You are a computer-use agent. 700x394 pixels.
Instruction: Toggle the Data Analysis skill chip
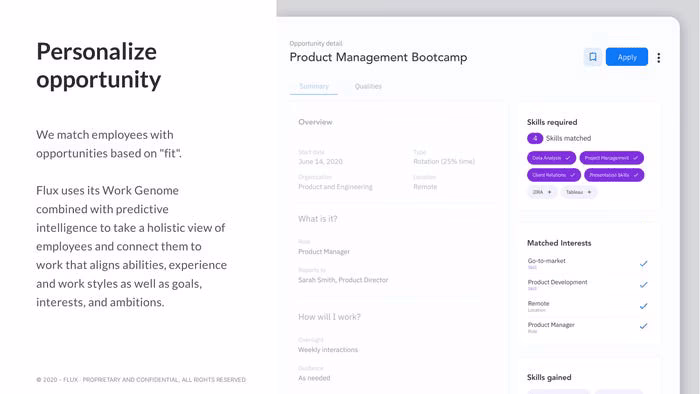(x=551, y=158)
